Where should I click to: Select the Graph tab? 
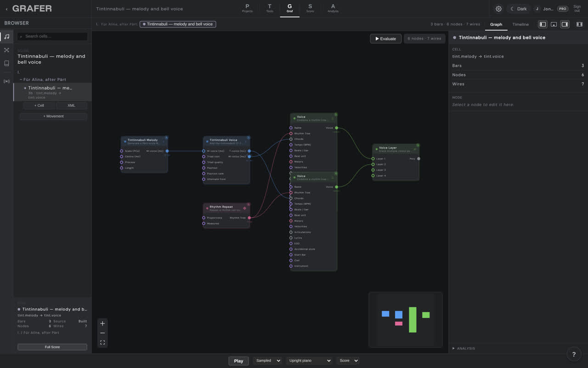[x=496, y=24]
